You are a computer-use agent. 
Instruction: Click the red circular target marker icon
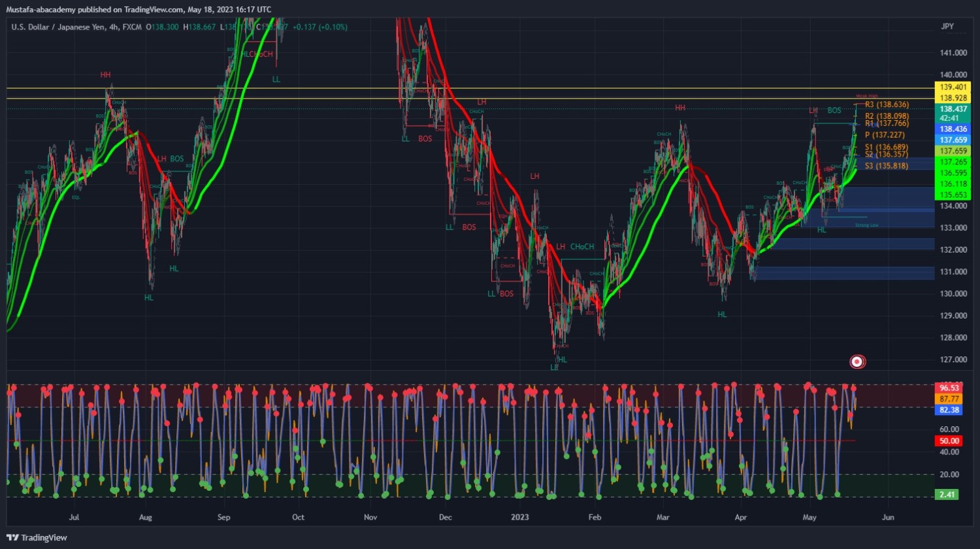pyautogui.click(x=857, y=362)
